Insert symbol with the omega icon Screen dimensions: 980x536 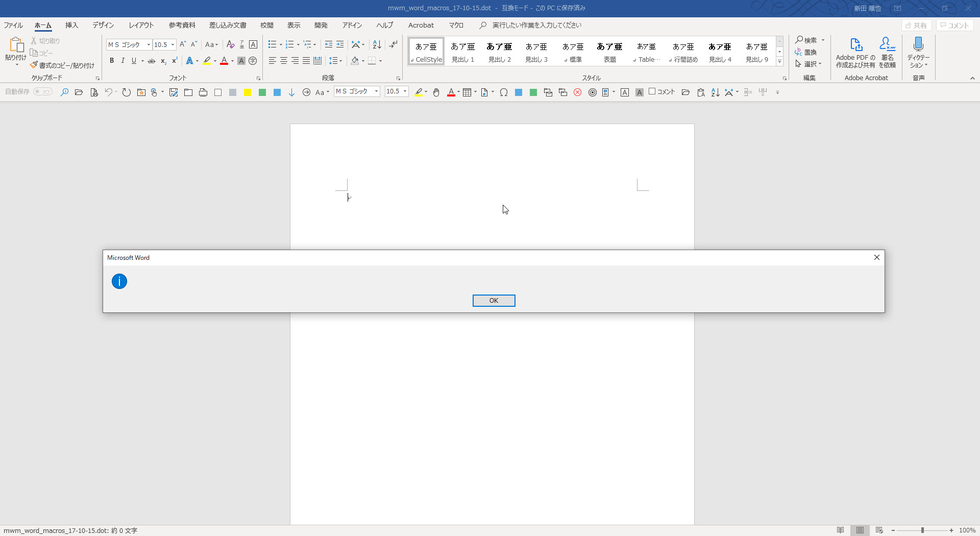(504, 92)
